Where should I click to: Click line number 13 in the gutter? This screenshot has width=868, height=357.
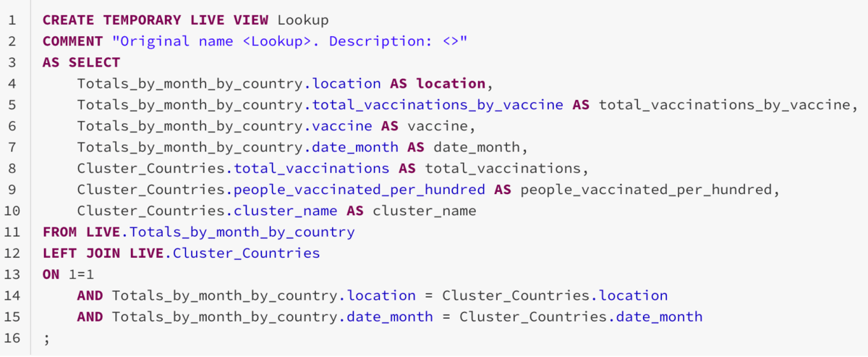(12, 274)
